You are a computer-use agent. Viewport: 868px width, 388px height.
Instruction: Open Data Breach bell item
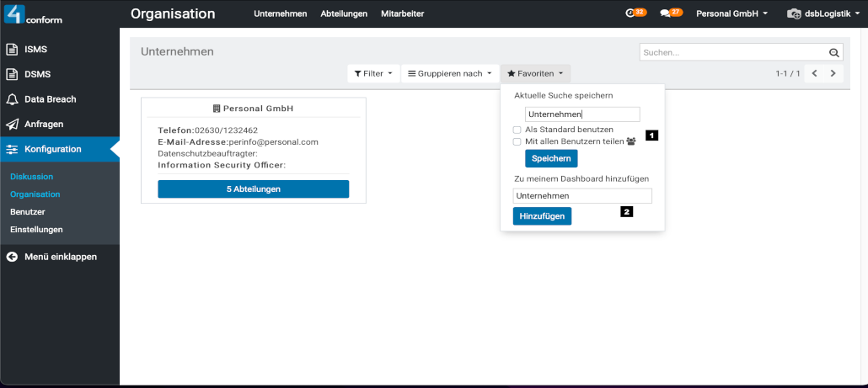click(x=50, y=99)
